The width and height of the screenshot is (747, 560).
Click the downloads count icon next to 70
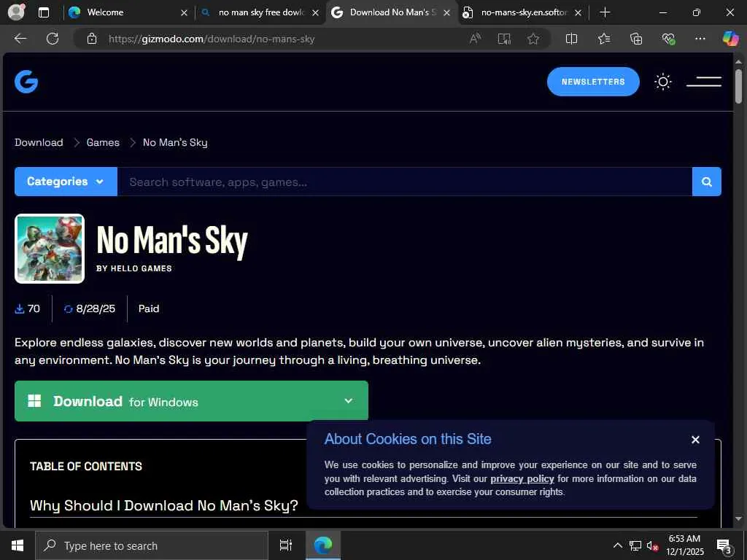(20, 309)
